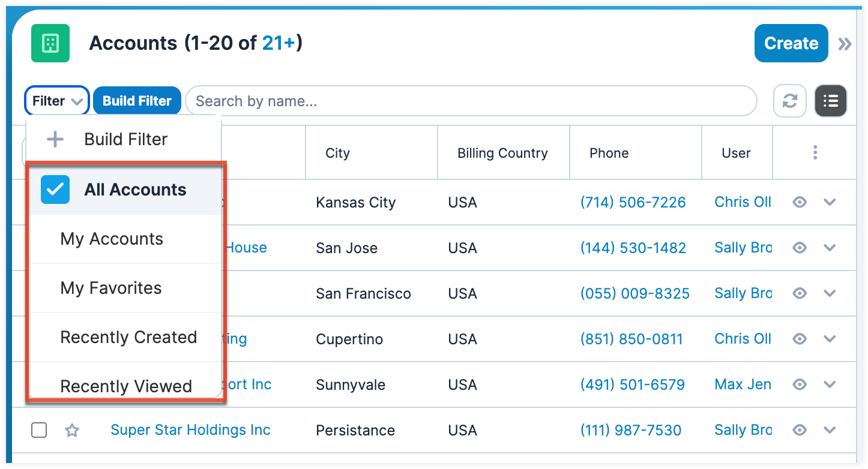Image resolution: width=868 pixels, height=469 pixels.
Task: Select Recently Created filter
Action: pos(125,337)
